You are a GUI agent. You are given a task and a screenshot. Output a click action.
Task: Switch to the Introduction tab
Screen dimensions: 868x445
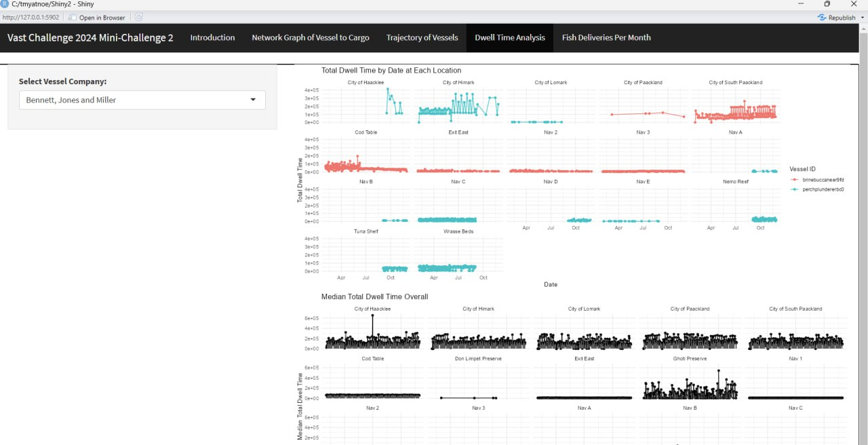[212, 37]
